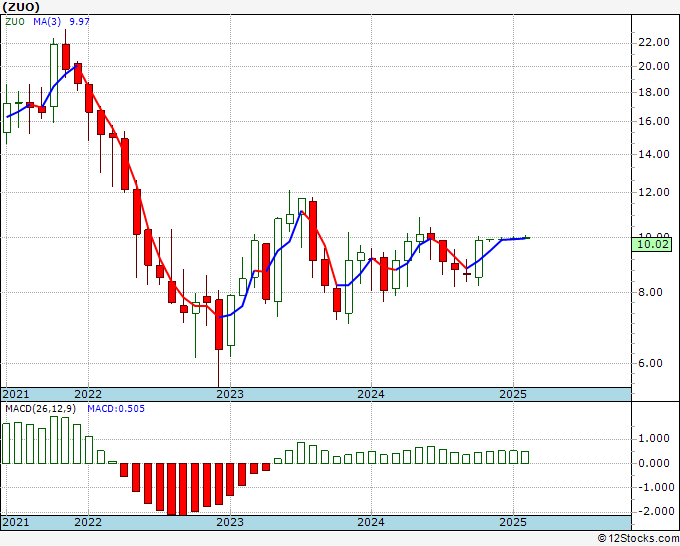
Task: Click the 14.00 price axis label
Action: pyautogui.click(x=654, y=154)
